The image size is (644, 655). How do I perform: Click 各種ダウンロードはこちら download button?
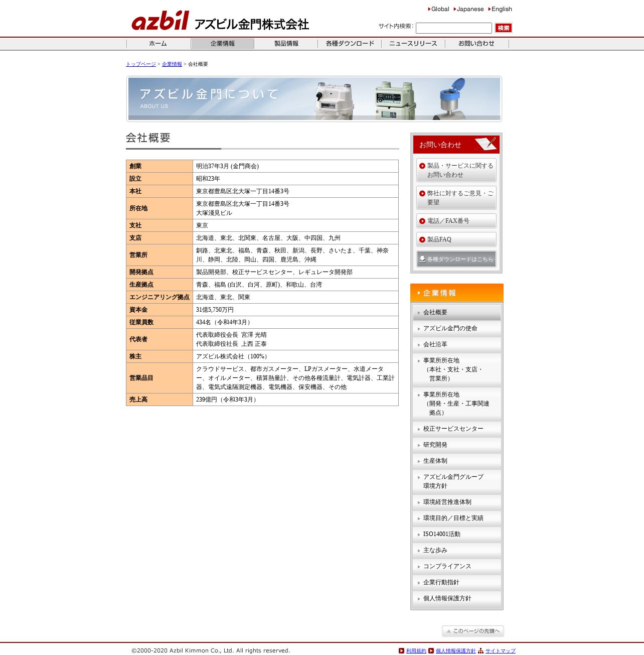(x=456, y=259)
